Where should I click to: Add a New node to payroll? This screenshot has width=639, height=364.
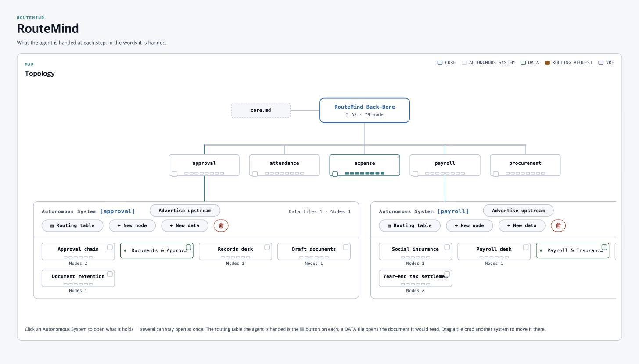tap(469, 225)
